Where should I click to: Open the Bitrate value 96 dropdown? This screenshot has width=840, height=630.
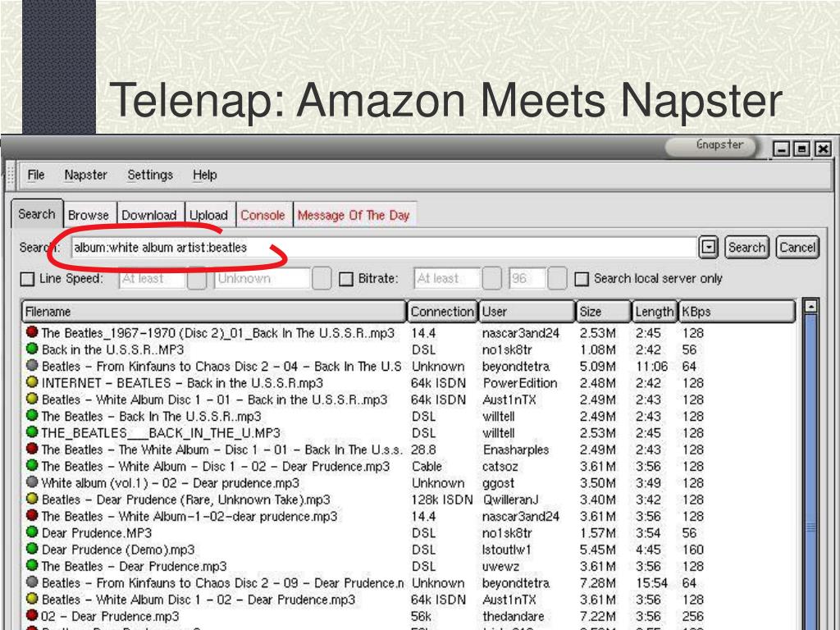(x=557, y=279)
